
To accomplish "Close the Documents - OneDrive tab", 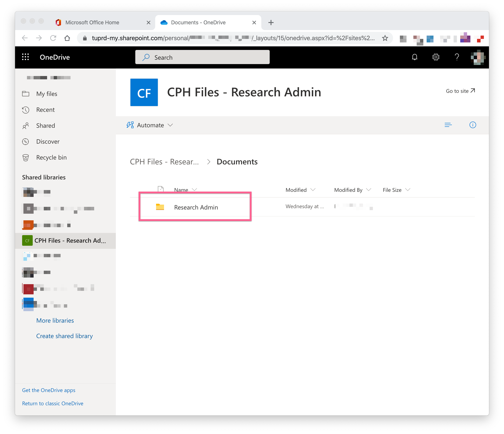I will tap(254, 23).
